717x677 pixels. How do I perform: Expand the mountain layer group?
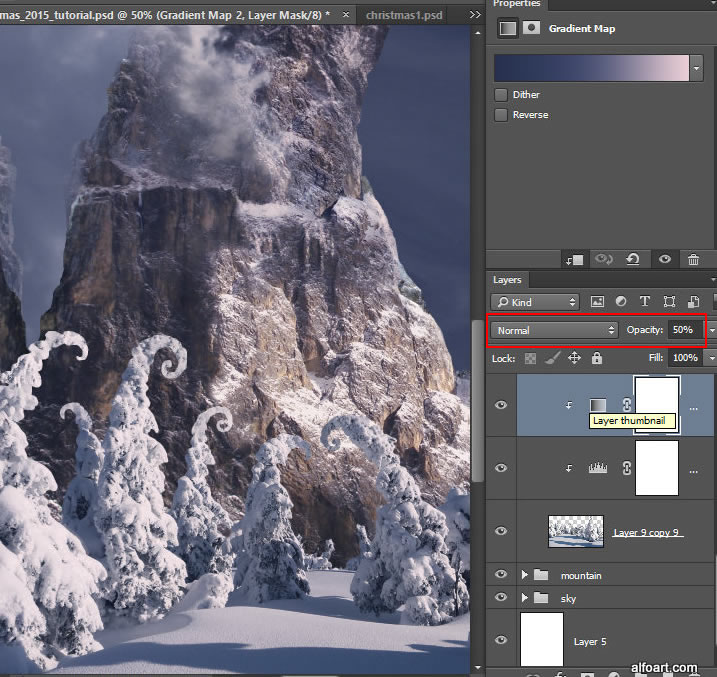pyautogui.click(x=524, y=575)
